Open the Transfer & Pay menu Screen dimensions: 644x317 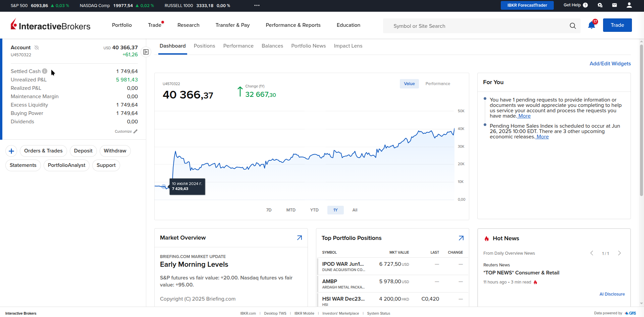coord(233,25)
